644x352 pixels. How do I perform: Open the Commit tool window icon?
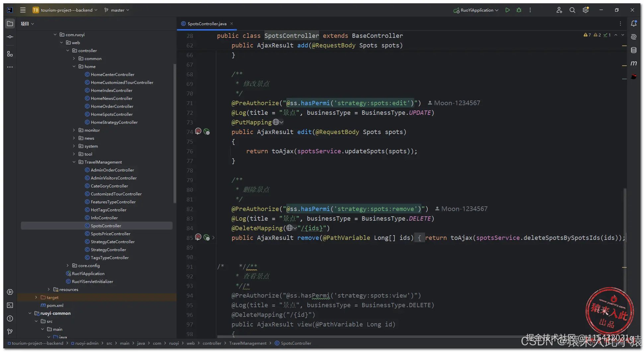pyautogui.click(x=10, y=37)
